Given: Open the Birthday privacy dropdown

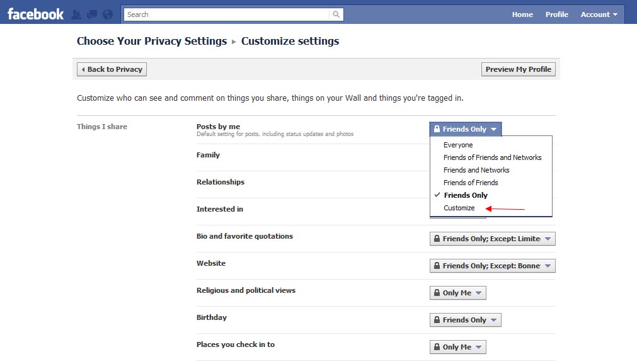Looking at the screenshot, I should point(466,319).
